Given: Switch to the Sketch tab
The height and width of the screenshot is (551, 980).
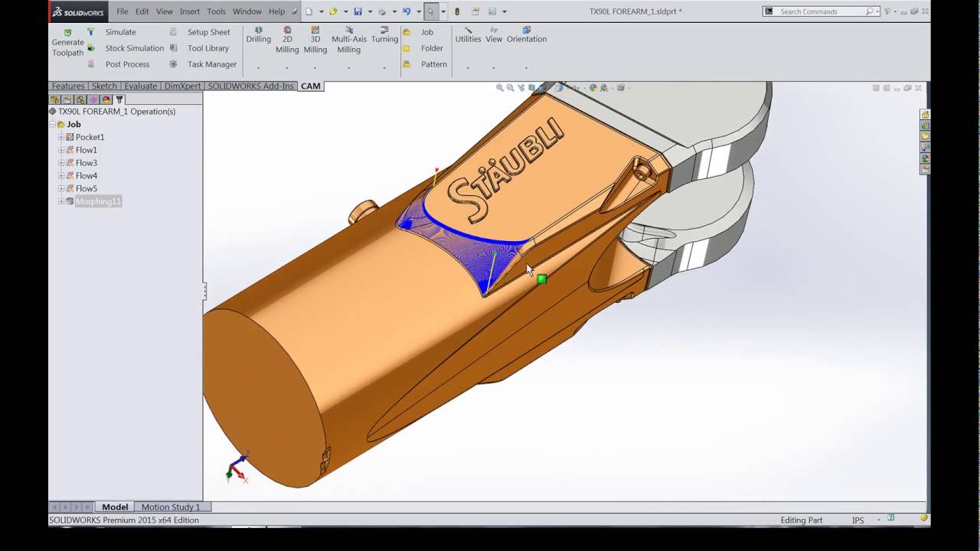Looking at the screenshot, I should pos(105,86).
